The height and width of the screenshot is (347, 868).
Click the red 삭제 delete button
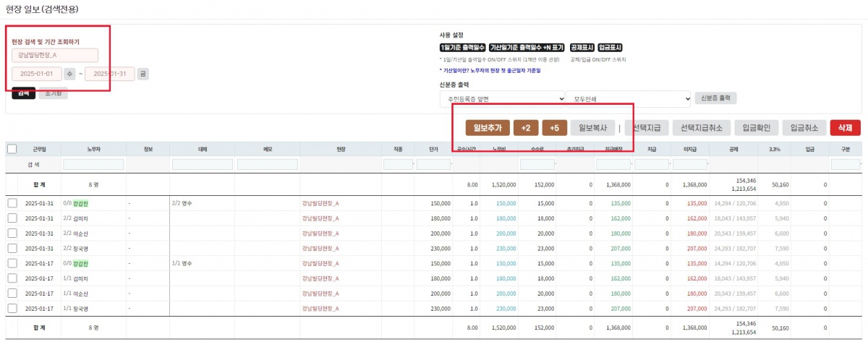coord(845,128)
